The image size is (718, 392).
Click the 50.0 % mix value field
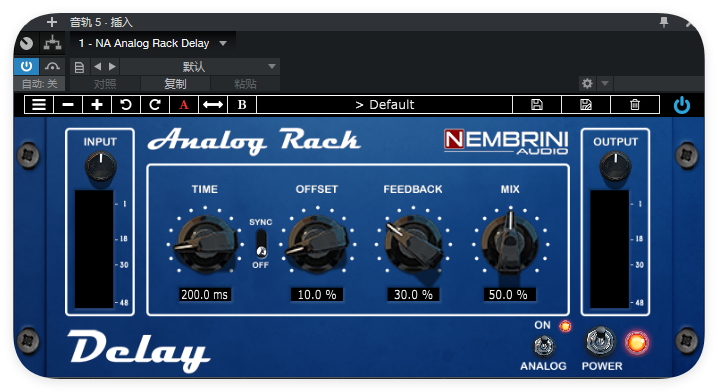coord(509,294)
